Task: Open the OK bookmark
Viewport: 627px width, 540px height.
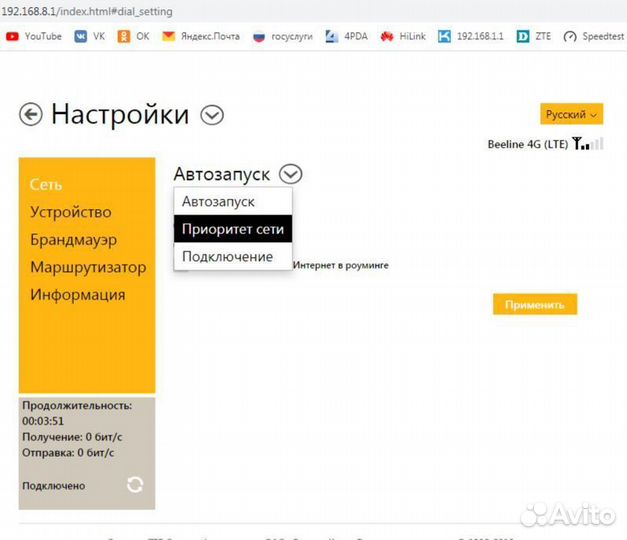Action: coord(134,36)
